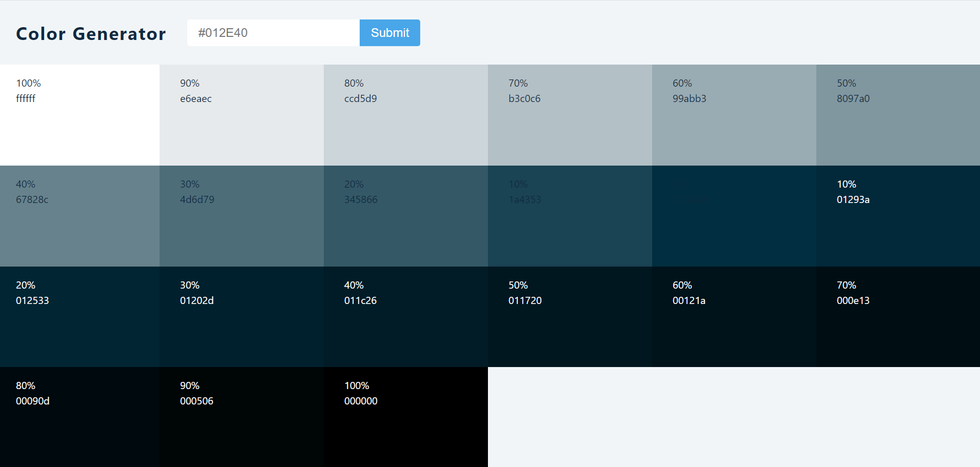Select the white ffffff color swatch
Screen dimensions: 980x467
(x=80, y=115)
